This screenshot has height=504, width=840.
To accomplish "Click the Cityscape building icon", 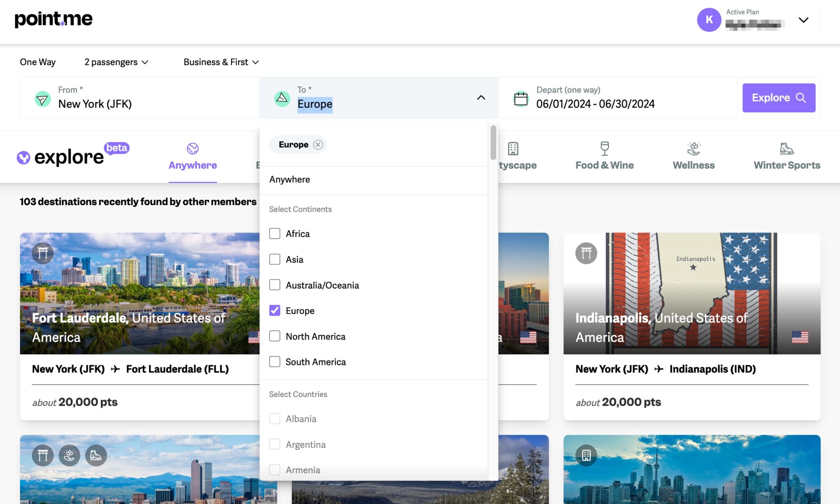I will 512,148.
